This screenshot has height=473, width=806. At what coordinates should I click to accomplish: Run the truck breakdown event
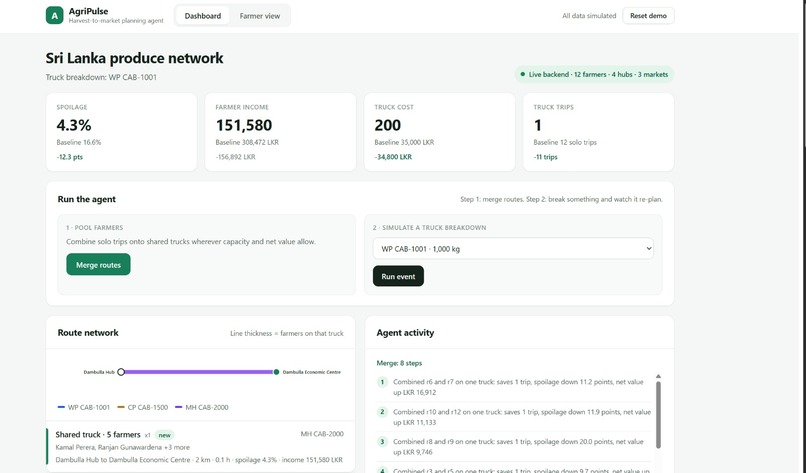(398, 276)
